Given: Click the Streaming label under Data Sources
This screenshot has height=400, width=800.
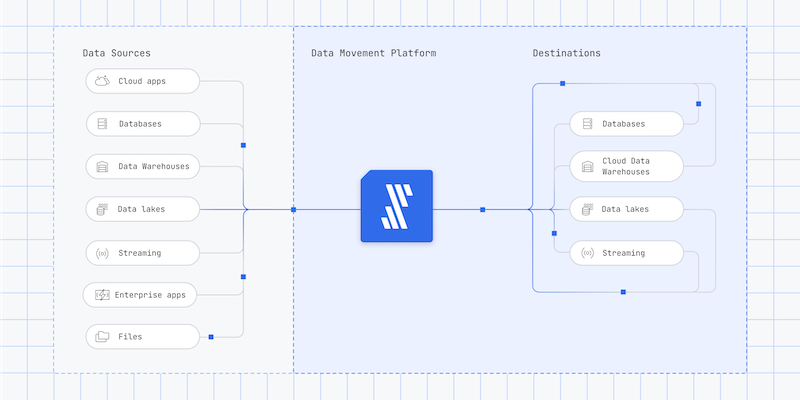Looking at the screenshot, I should coord(140,253).
